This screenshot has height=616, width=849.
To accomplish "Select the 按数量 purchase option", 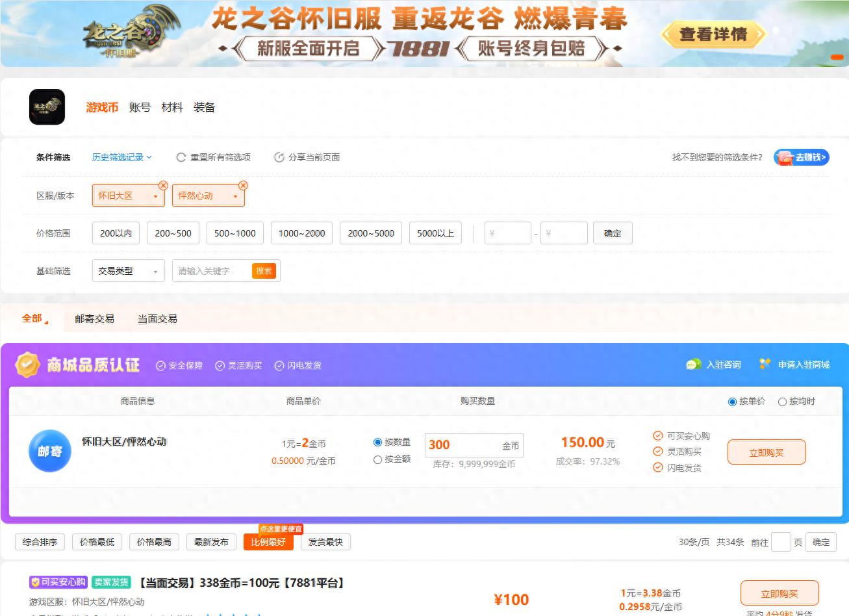I will [377, 443].
